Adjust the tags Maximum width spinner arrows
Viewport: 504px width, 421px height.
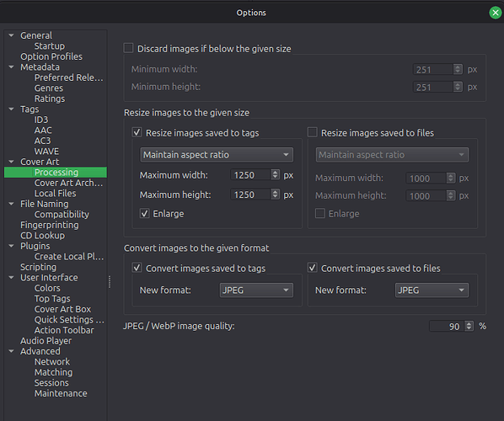275,174
